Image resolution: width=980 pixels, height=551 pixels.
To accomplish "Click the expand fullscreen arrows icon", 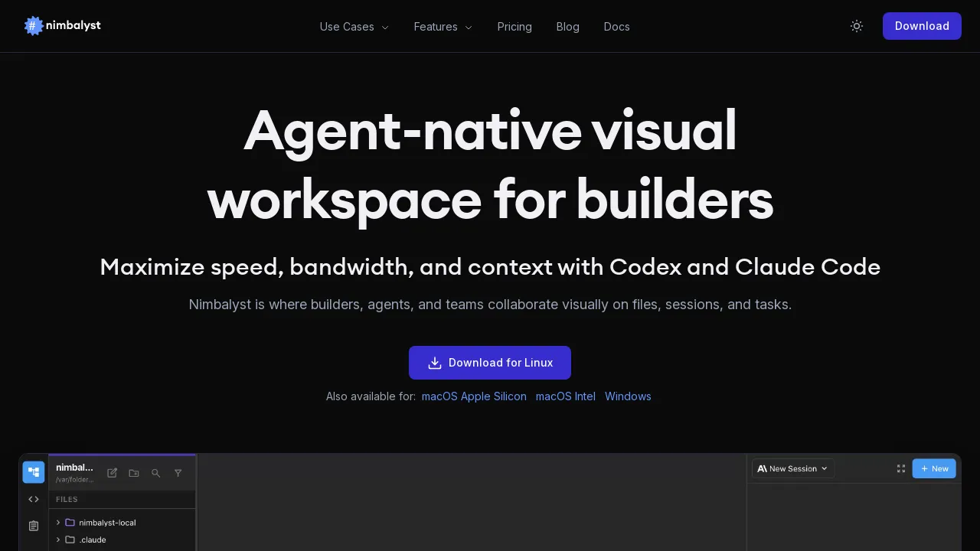I will pos(901,468).
